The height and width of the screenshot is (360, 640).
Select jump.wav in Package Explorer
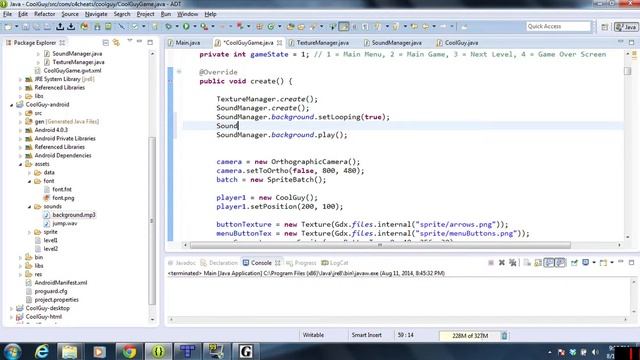[x=64, y=224]
